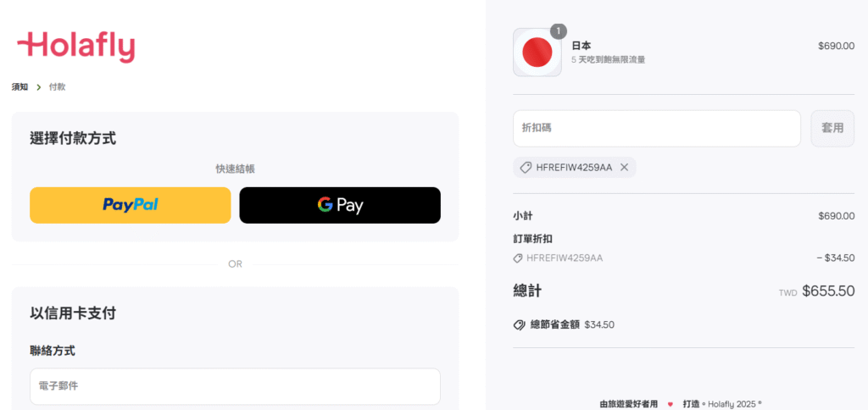
Task: Click the breadcrumb chevron arrow
Action: (39, 87)
